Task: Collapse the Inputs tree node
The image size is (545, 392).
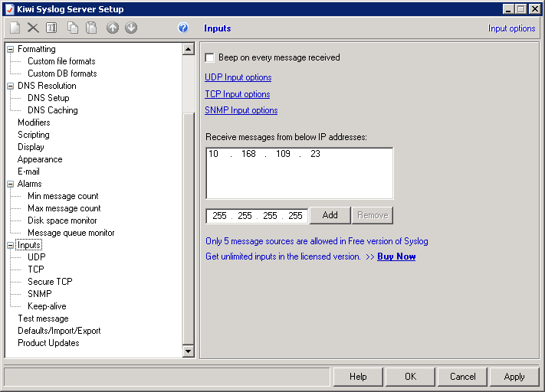Action: pos(11,246)
